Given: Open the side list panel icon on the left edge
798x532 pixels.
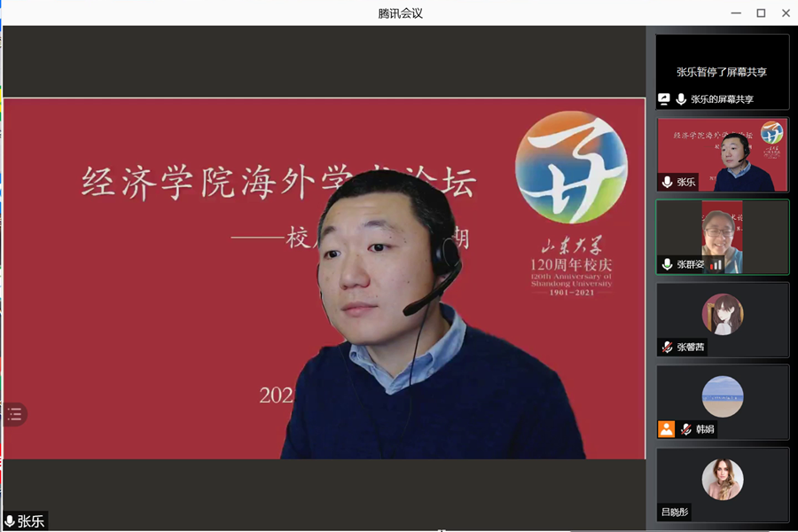Looking at the screenshot, I should click(14, 414).
